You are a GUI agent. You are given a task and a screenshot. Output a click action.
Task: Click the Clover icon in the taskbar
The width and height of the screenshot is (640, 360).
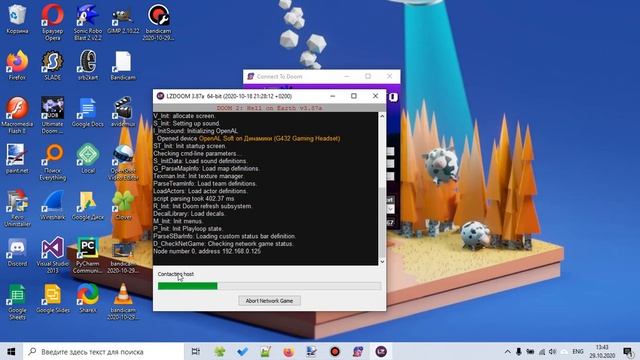click(220, 351)
